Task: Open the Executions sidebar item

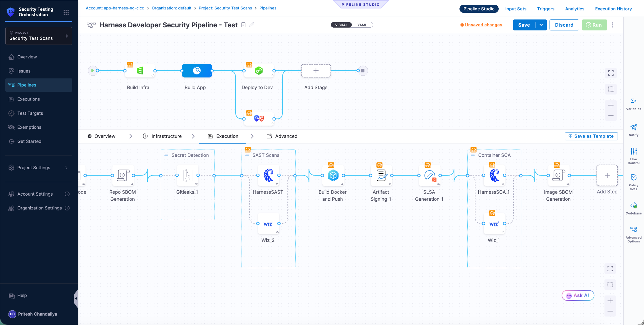Action: coord(39,99)
